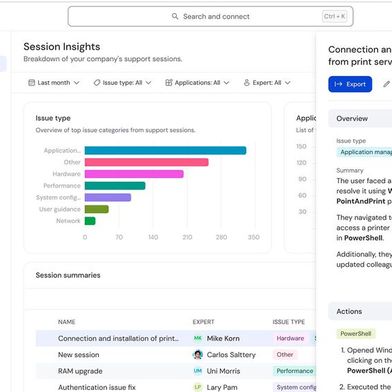Screen dimensions: 392x392
Task: Click the person icon beside Expert
Action: (247, 83)
